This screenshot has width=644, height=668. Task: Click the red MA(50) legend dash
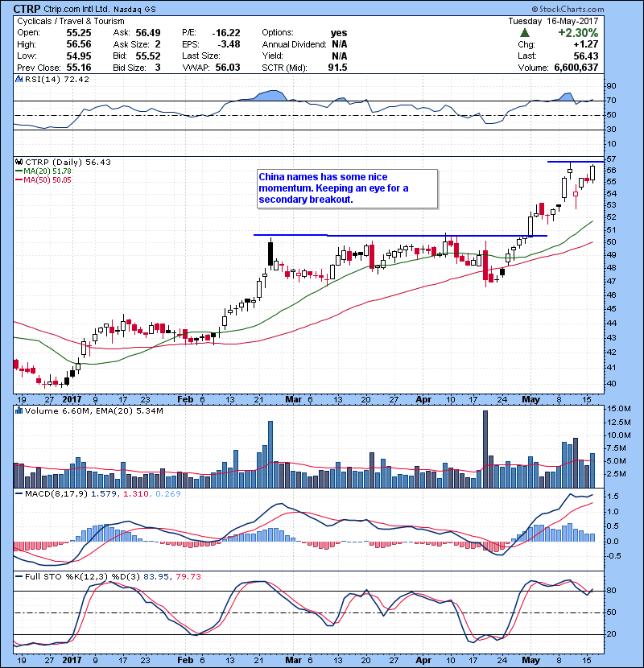point(19,179)
